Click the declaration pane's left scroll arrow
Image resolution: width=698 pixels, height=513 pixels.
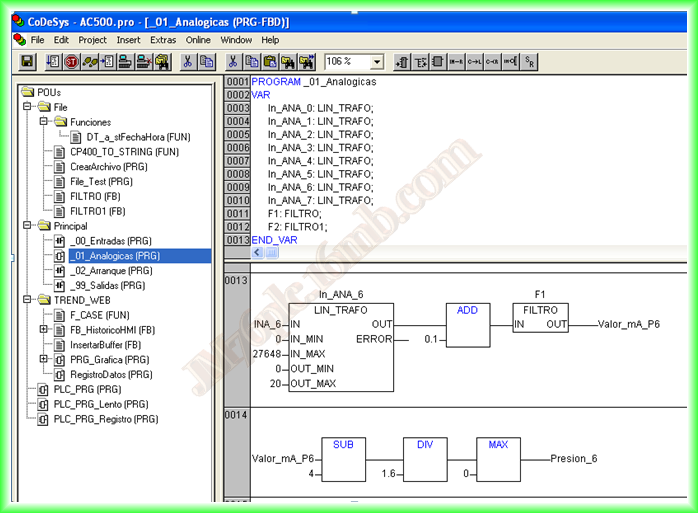[x=258, y=254]
